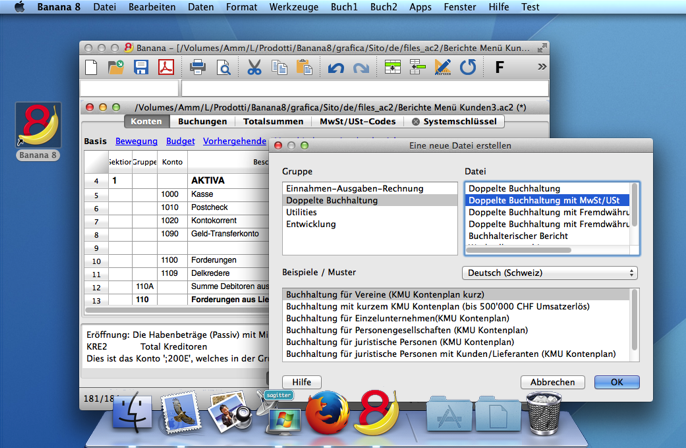Open the Mail app in the Dock

[180, 413]
